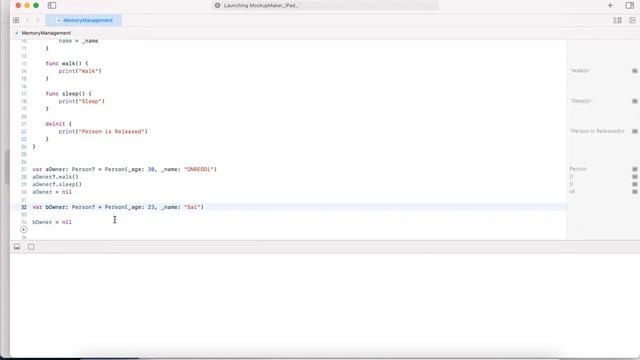The width and height of the screenshot is (640, 360).
Task: Minimize the window with the yellow button
Action: point(27,5)
